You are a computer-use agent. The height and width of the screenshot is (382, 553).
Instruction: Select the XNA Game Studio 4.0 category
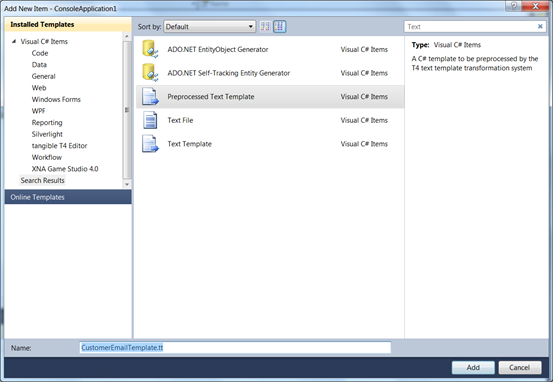click(x=65, y=169)
